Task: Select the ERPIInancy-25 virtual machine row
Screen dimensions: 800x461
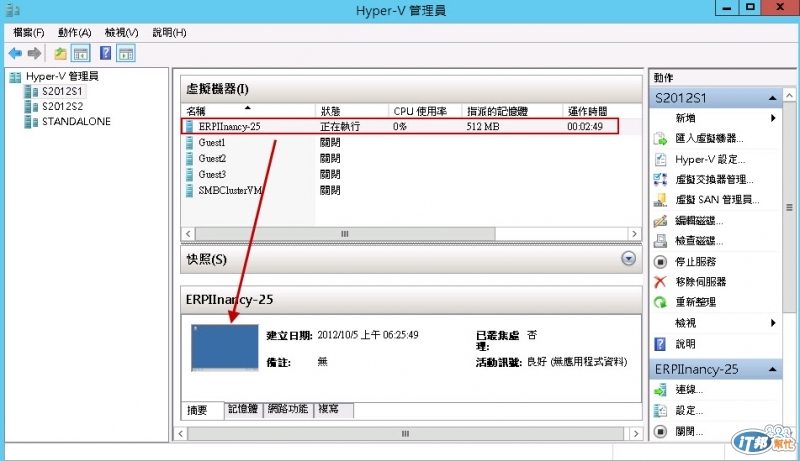Action: pyautogui.click(x=400, y=126)
